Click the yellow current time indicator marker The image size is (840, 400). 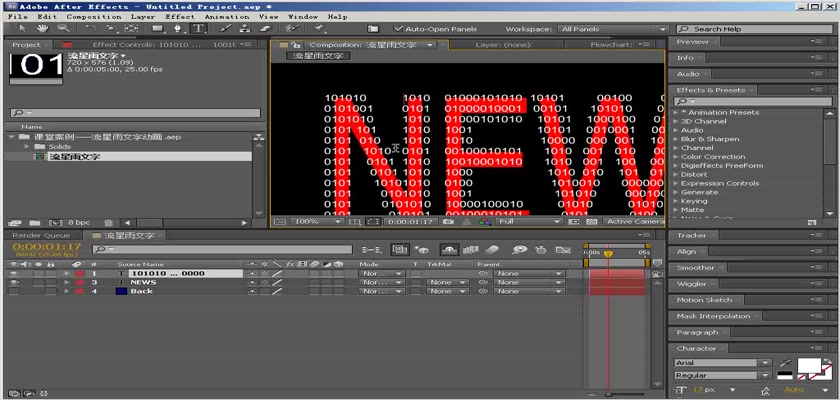[x=608, y=254]
